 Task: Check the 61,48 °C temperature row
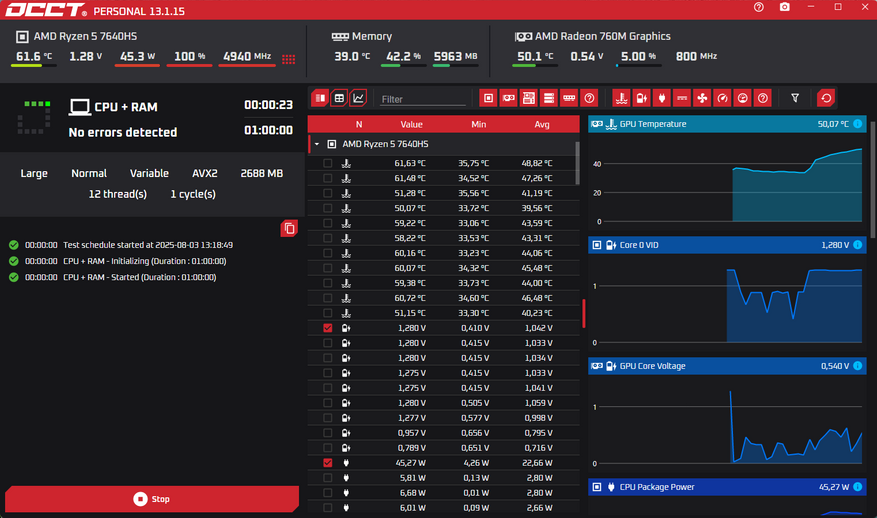pyautogui.click(x=328, y=178)
